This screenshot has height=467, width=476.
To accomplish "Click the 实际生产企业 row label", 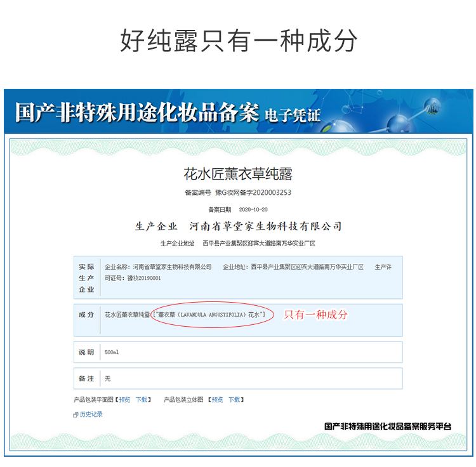I will tap(86, 278).
